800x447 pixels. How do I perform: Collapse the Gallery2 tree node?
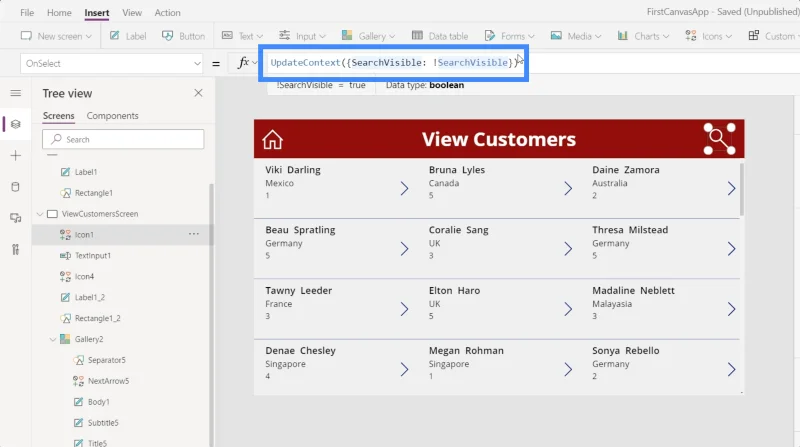pyautogui.click(x=53, y=339)
